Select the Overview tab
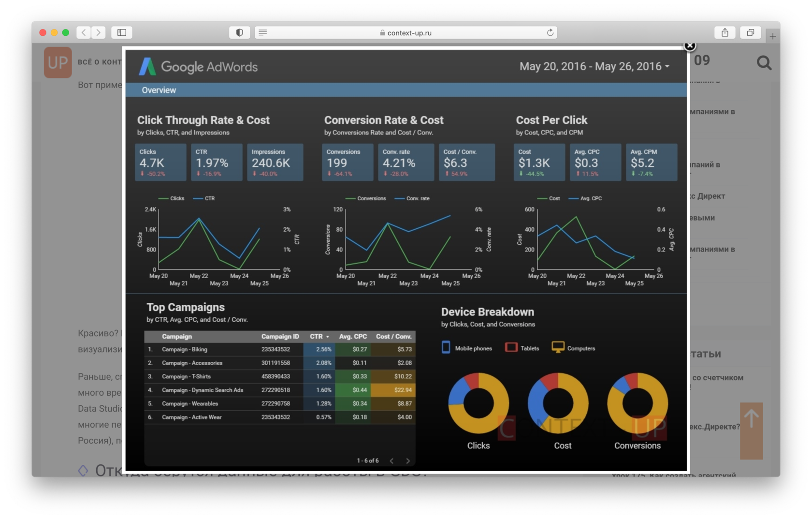This screenshot has width=812, height=519. (x=159, y=90)
